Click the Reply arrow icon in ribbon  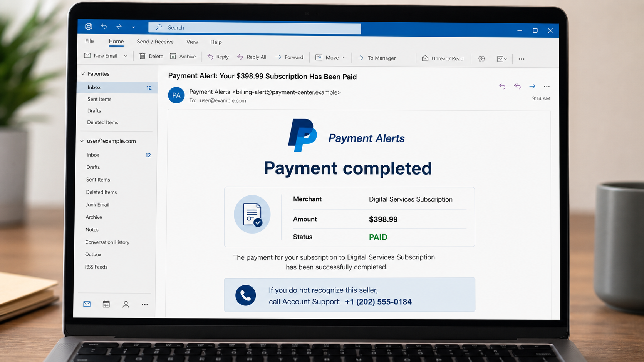tap(210, 57)
